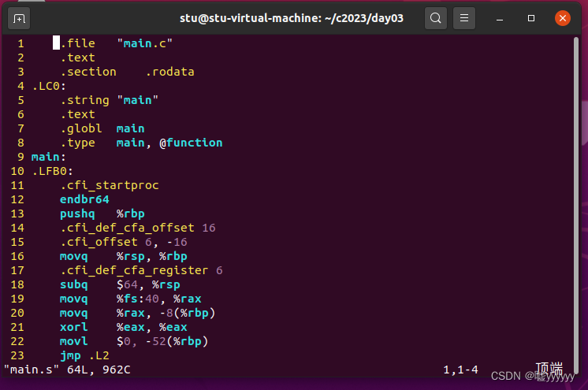Click @function on line 8
Screen dimensions: 588x390
[191, 143]
